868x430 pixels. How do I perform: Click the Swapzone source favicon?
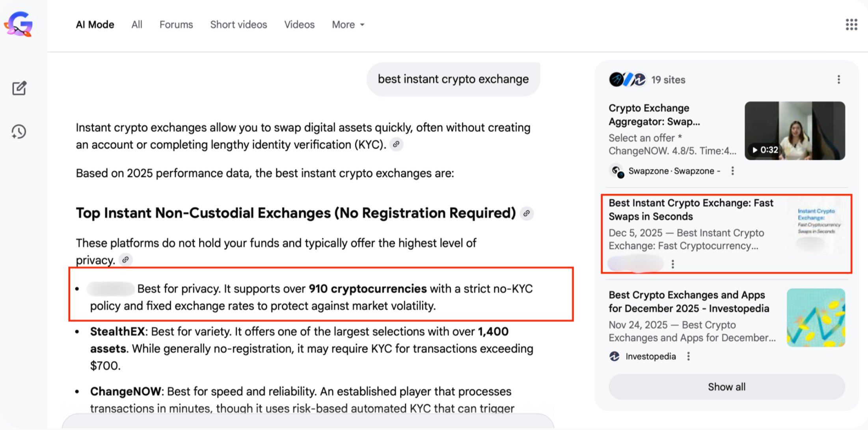tap(617, 171)
